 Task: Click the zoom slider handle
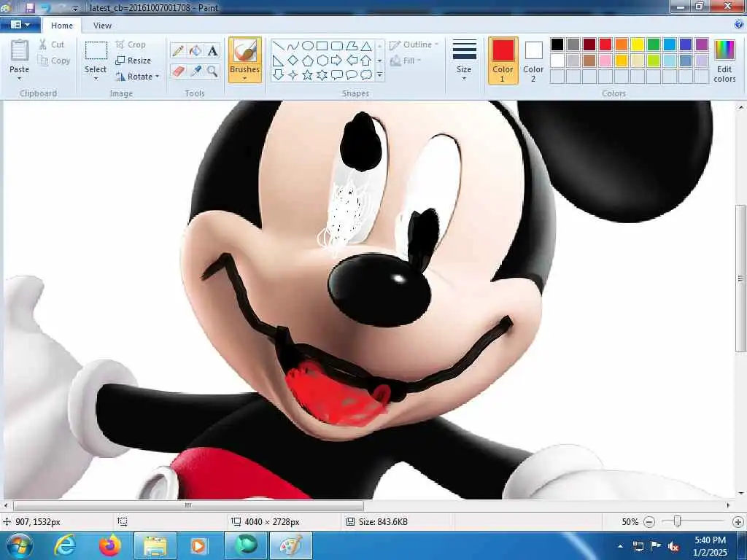tap(677, 522)
